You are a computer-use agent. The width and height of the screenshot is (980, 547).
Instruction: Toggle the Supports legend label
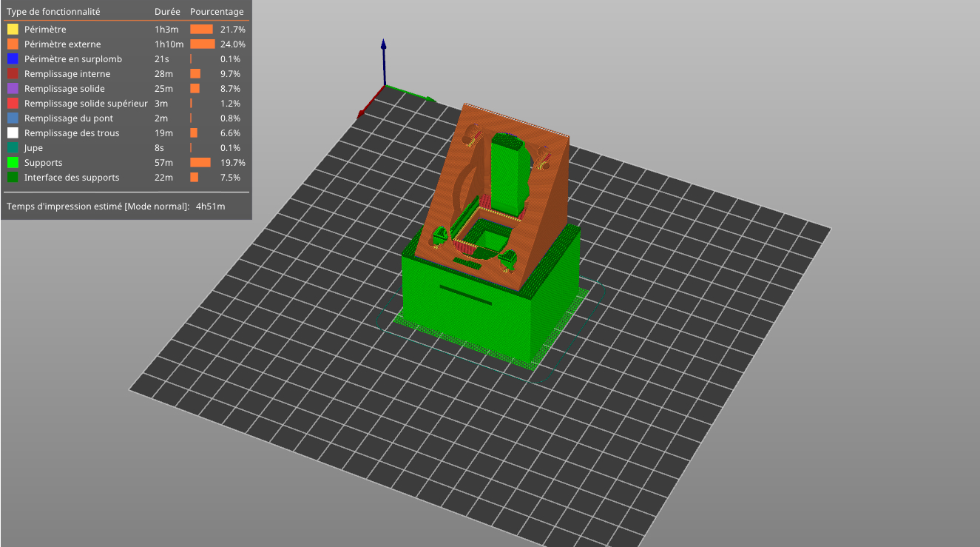[x=43, y=163]
